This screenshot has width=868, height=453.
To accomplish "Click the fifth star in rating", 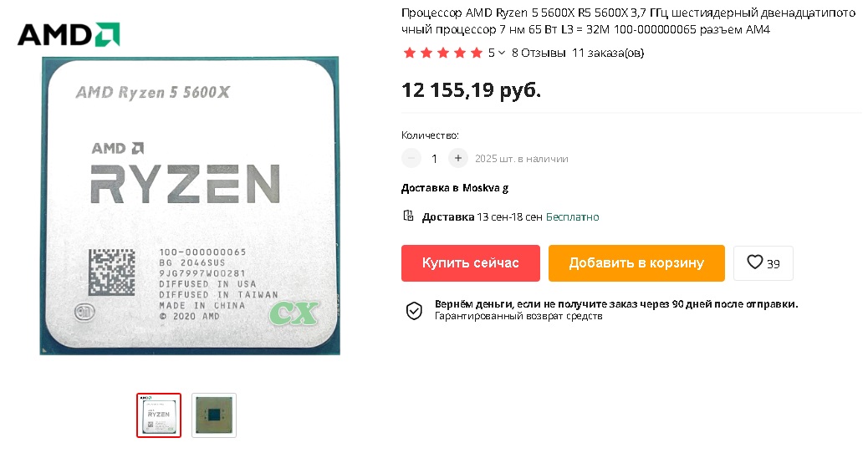I will coord(477,53).
